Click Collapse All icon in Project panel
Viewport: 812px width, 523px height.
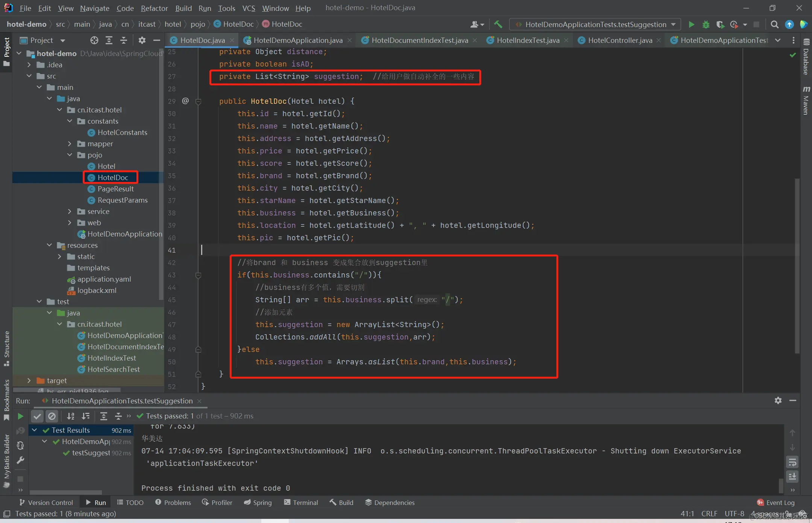pyautogui.click(x=124, y=40)
